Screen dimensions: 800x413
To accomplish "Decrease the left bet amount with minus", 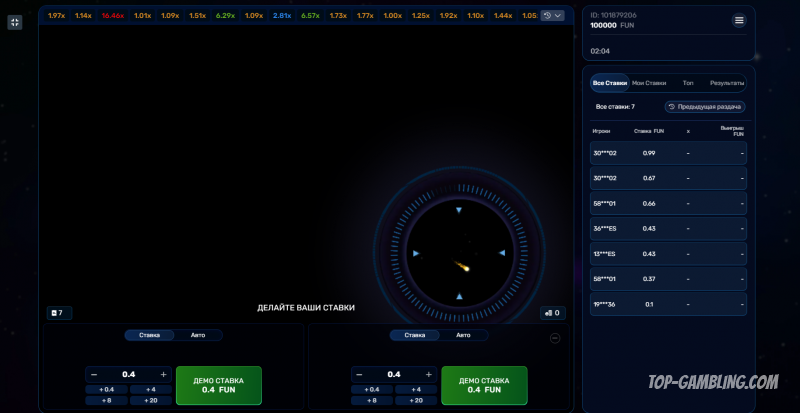I will [94, 374].
